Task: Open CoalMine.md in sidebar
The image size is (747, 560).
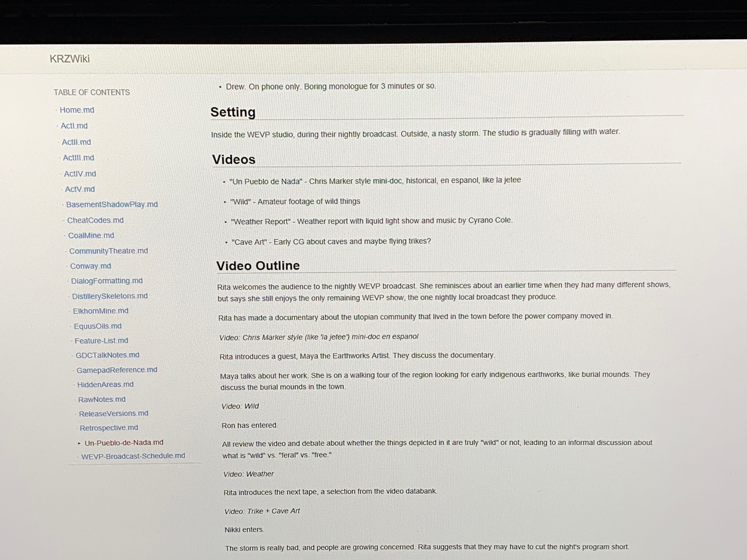Action: [x=91, y=236]
